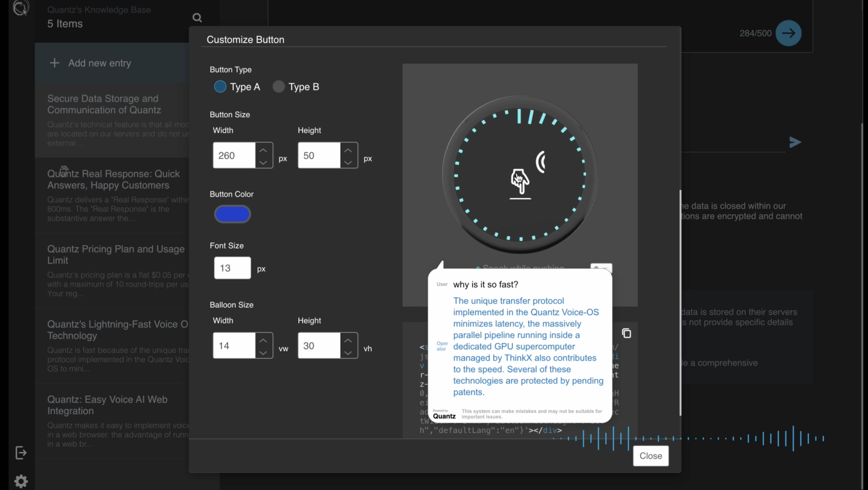The height and width of the screenshot is (490, 868).
Task: Increase button width with up stepper
Action: click(263, 150)
